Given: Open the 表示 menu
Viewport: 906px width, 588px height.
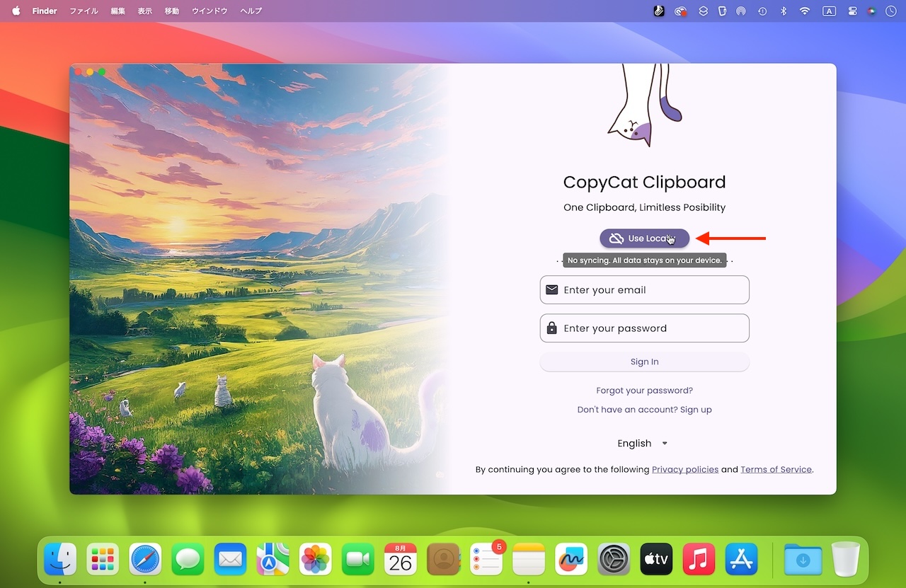Looking at the screenshot, I should (x=145, y=11).
